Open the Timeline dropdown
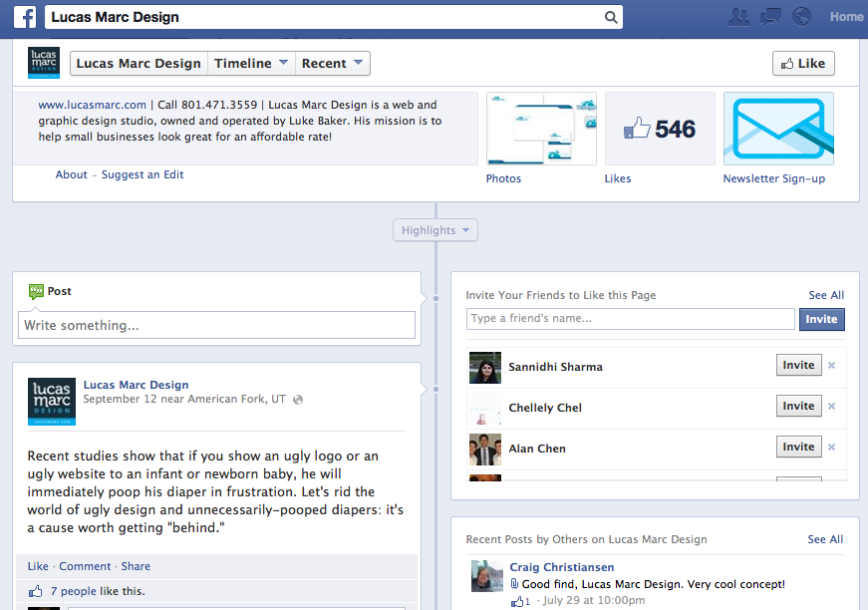Image resolution: width=868 pixels, height=610 pixels. tap(251, 63)
